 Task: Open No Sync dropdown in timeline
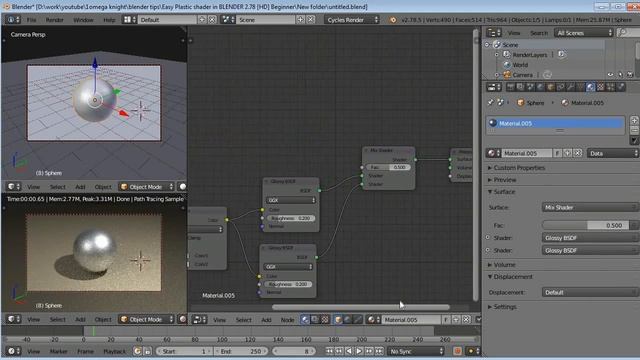[416, 351]
